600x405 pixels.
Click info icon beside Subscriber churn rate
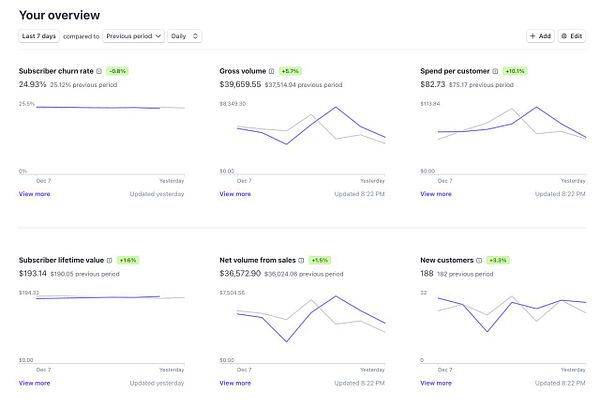point(99,71)
